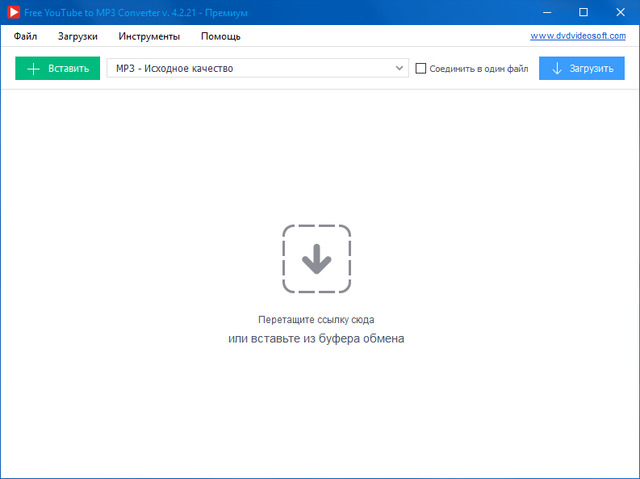Click the или вставьте из буфера обмена text
This screenshot has height=479, width=640.
point(316,339)
